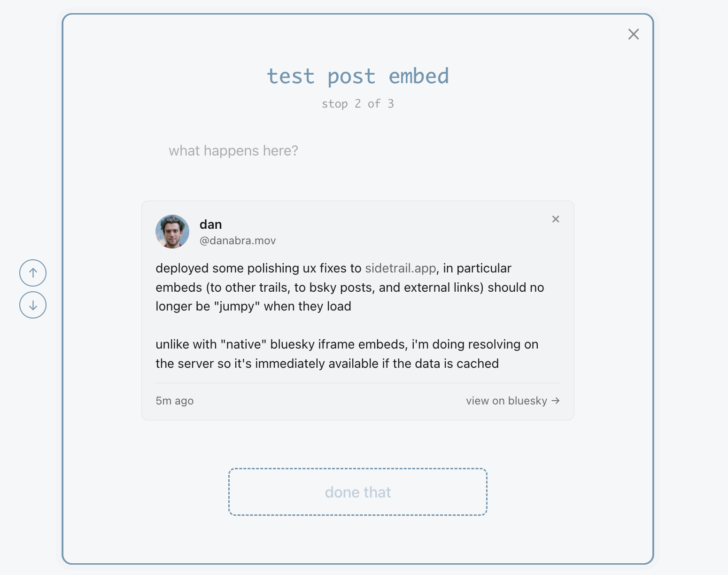This screenshot has width=728, height=575.
Task: Open the sidetrail.app link in the post
Action: [401, 268]
